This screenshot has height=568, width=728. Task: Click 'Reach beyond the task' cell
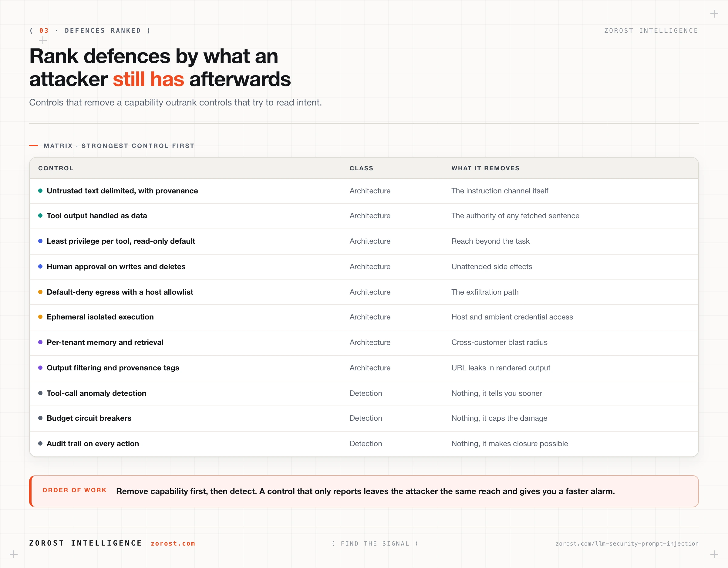pos(490,241)
